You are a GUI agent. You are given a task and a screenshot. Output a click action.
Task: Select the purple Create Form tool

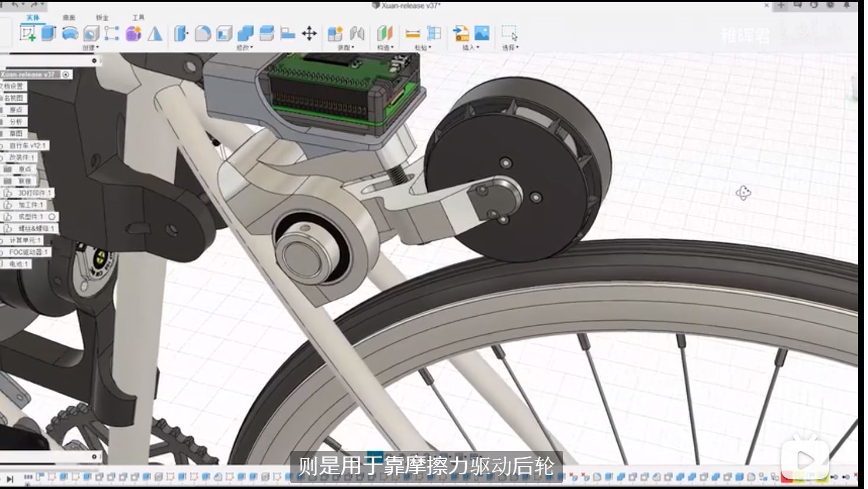(x=133, y=33)
